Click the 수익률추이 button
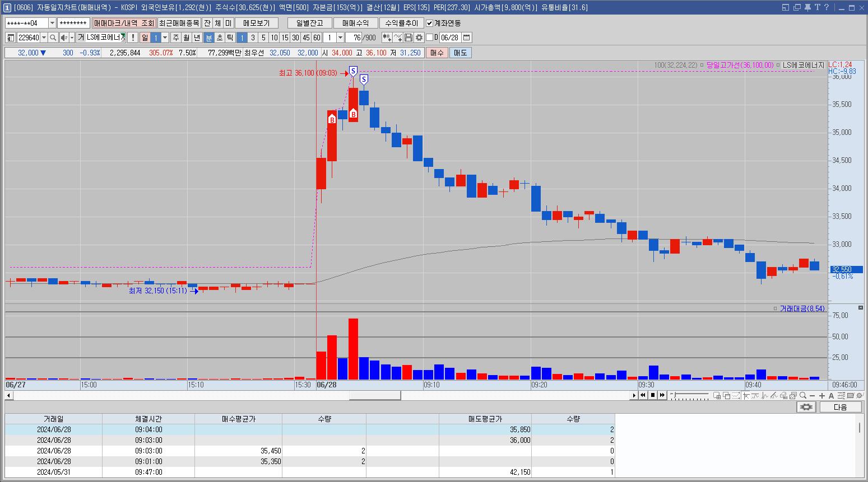868x482 pixels. click(x=401, y=23)
